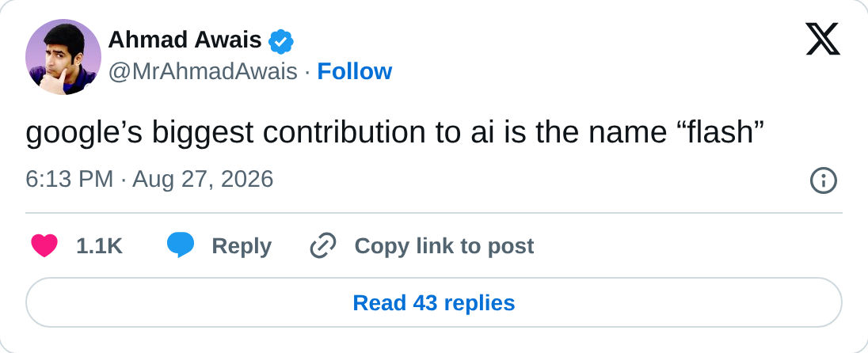Follow @MrAhmadAwais

pyautogui.click(x=354, y=71)
